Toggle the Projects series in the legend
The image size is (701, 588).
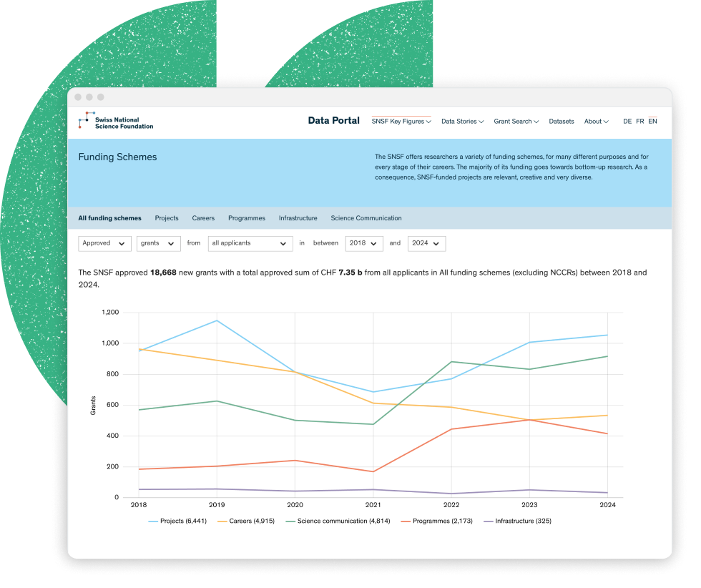178,521
